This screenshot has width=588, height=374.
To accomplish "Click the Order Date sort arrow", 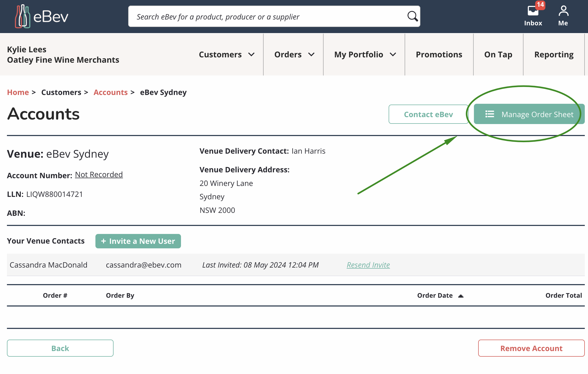I will pos(461,296).
